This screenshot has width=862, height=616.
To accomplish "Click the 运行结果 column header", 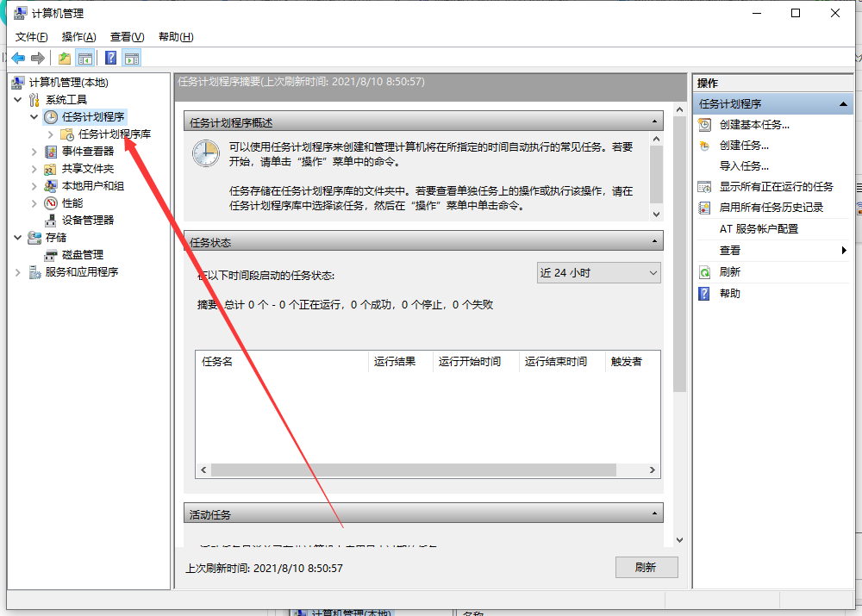I will pyautogui.click(x=401, y=362).
